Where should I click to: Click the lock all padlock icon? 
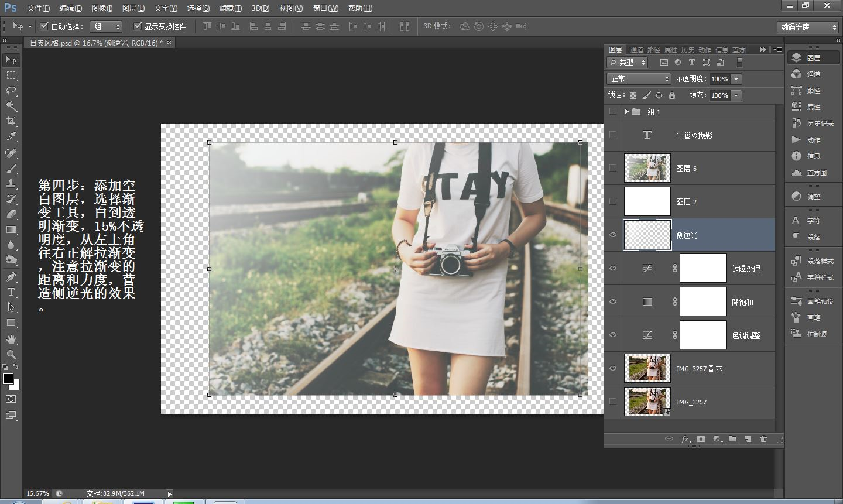672,95
